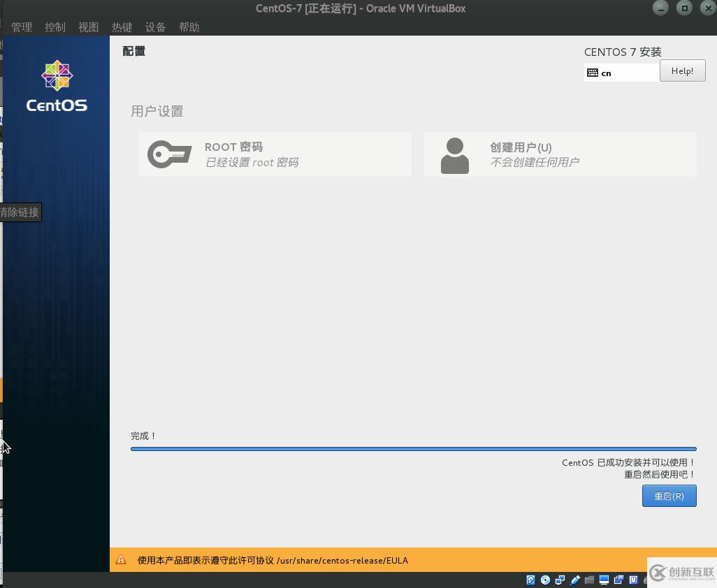Click the ROOT password key icon
Screen dimensions: 717x588
pos(169,154)
